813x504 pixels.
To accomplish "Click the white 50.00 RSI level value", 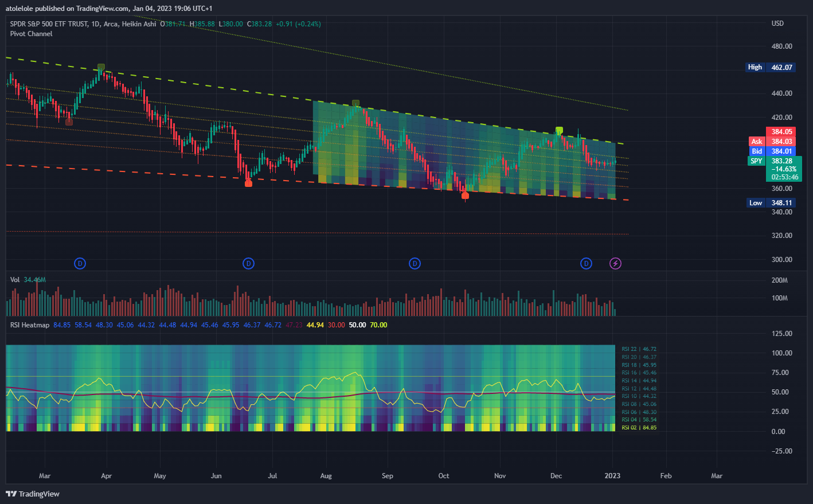I will pyautogui.click(x=357, y=325).
